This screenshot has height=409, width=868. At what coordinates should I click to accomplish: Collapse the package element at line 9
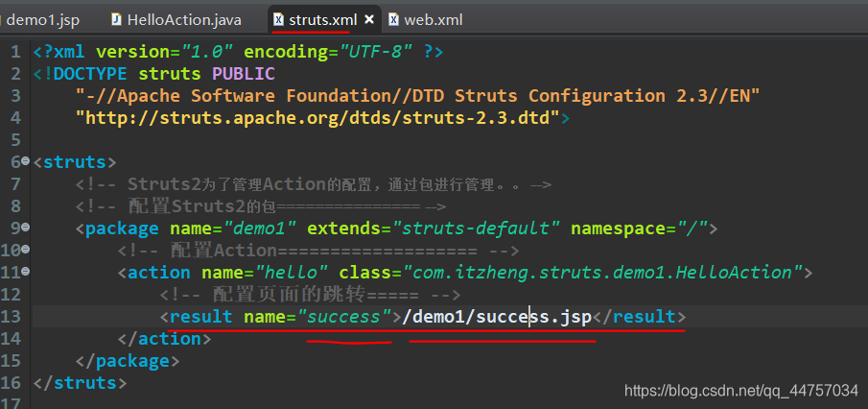click(x=25, y=228)
